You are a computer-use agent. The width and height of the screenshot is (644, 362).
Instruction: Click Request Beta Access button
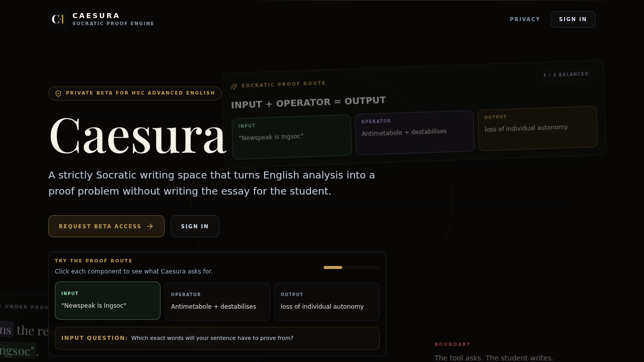click(106, 226)
